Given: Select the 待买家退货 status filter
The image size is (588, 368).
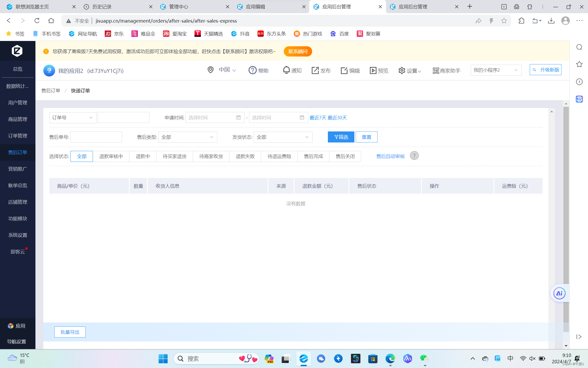Looking at the screenshot, I should pos(175,156).
